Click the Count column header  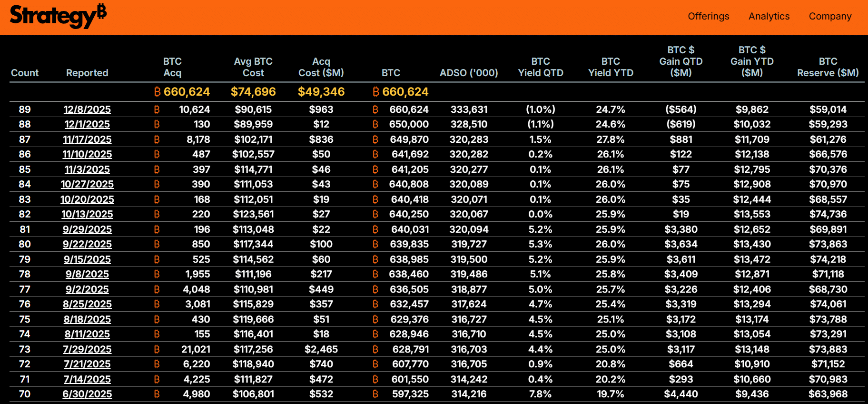25,73
